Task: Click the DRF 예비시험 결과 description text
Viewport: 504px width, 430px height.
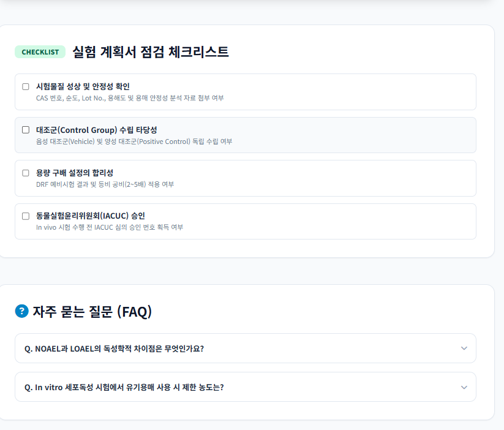Action: tap(105, 184)
